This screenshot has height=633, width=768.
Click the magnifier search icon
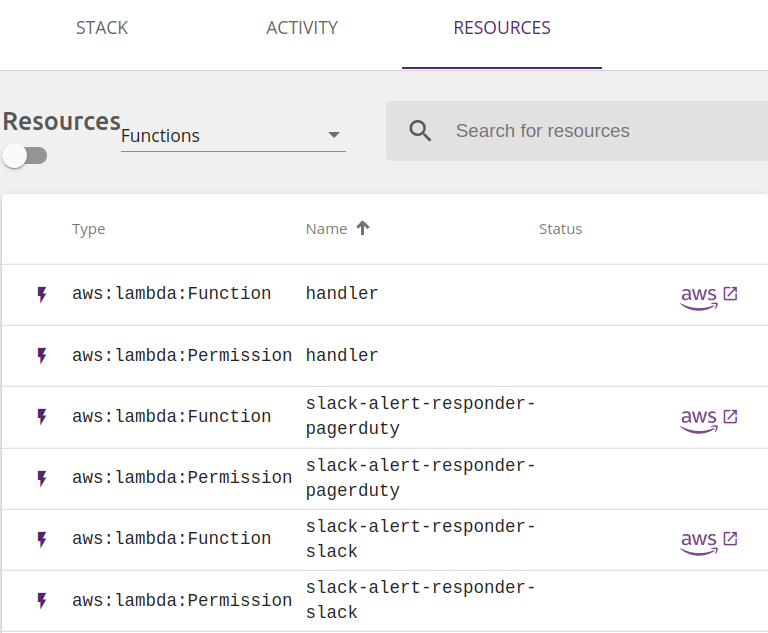click(x=420, y=131)
